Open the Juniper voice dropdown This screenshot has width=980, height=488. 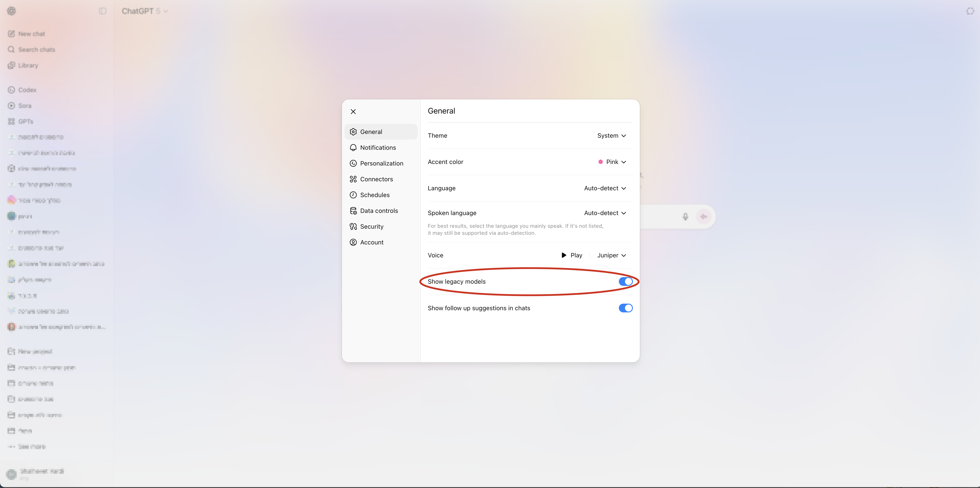[611, 255]
